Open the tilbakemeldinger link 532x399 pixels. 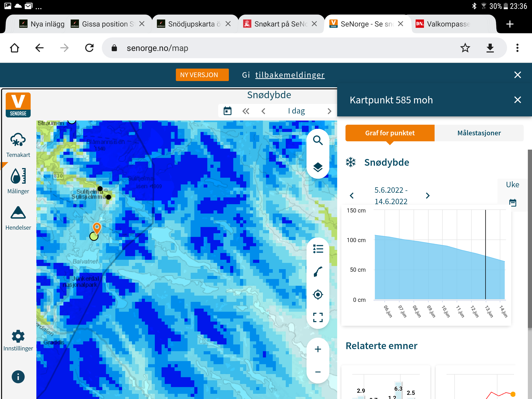[290, 75]
